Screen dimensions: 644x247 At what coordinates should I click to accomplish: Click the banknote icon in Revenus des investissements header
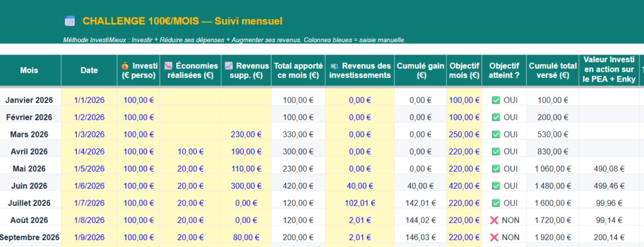(333, 66)
